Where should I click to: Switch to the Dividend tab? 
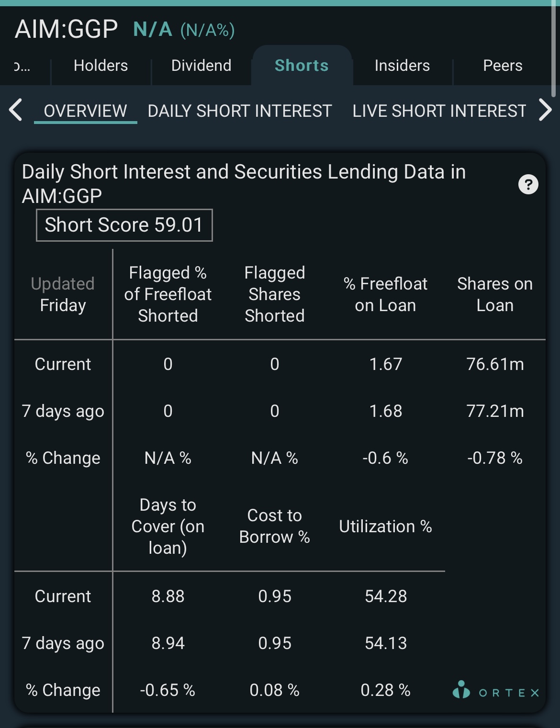click(202, 66)
